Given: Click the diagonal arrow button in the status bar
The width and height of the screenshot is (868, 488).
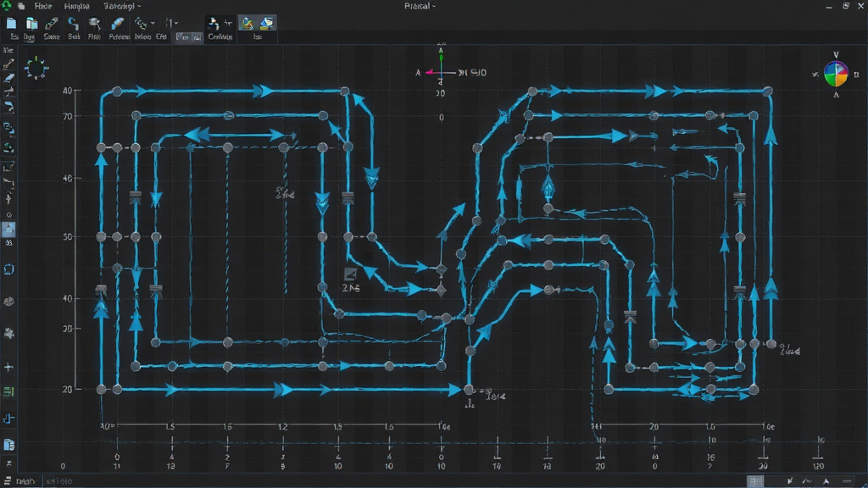Looking at the screenshot, I should tap(790, 481).
